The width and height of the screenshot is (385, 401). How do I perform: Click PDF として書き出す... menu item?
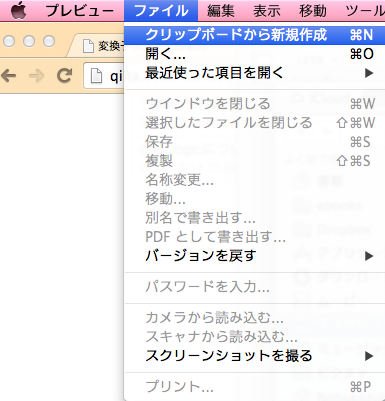click(x=255, y=237)
